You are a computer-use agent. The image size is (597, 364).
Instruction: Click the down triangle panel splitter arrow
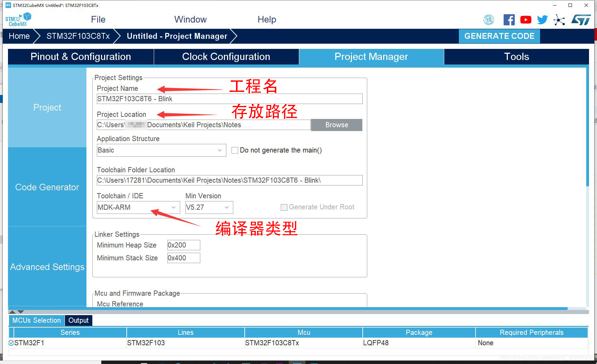coord(20,312)
